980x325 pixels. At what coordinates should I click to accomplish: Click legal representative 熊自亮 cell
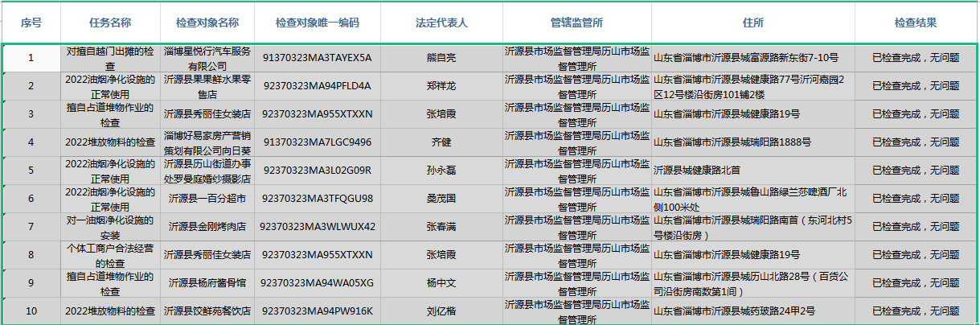(x=441, y=58)
